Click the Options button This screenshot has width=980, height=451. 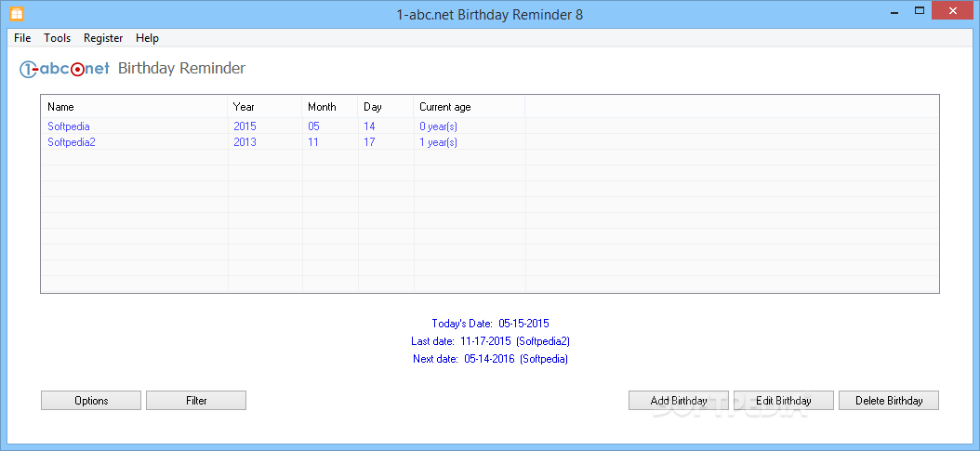[x=91, y=401]
